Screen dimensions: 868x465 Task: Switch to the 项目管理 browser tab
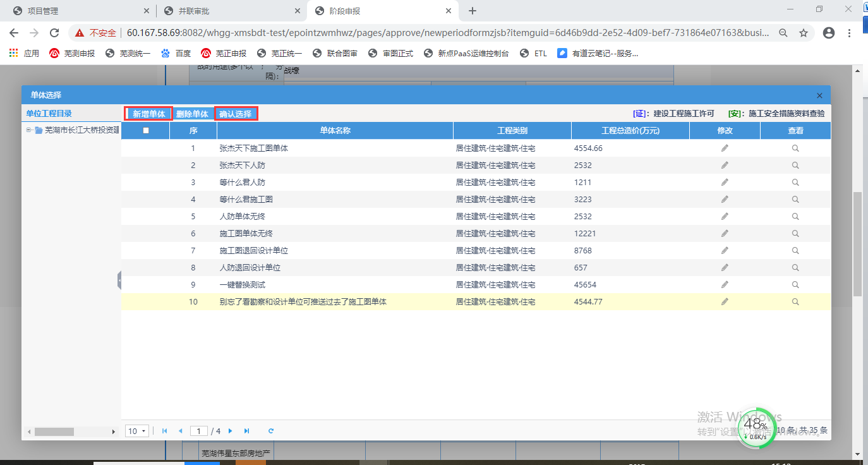76,11
